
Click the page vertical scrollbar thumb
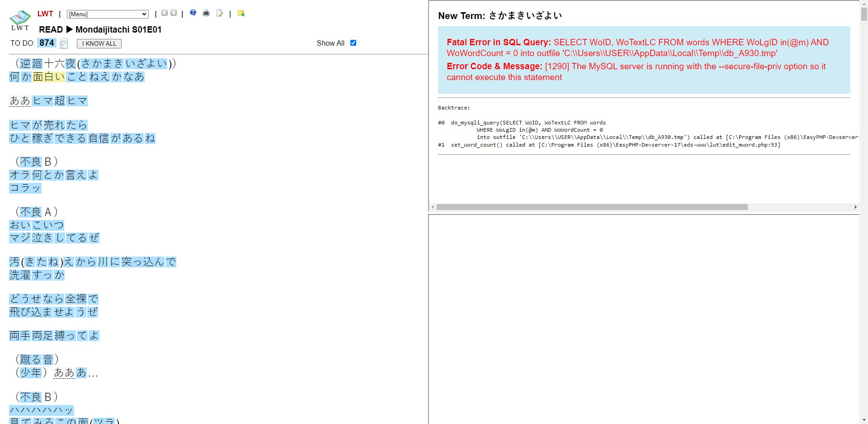point(864,14)
